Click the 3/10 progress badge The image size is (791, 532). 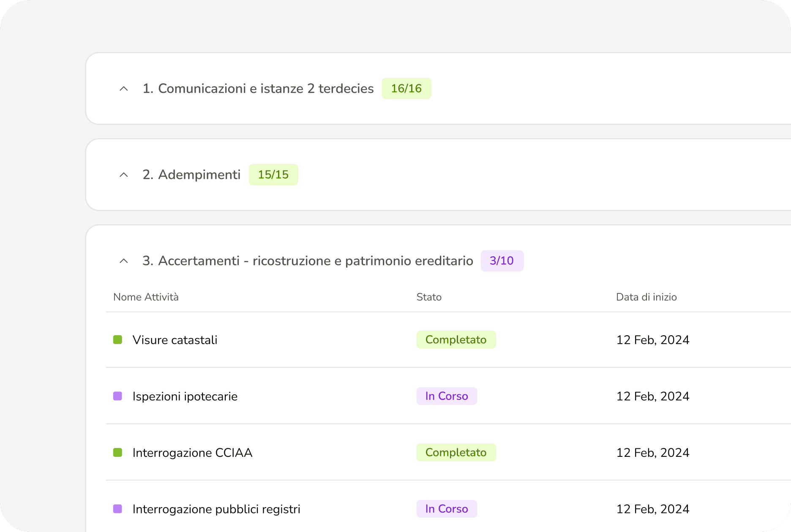pos(502,261)
